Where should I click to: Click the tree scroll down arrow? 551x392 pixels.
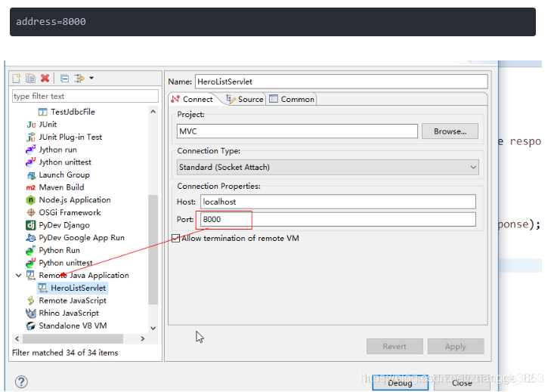pos(153,328)
